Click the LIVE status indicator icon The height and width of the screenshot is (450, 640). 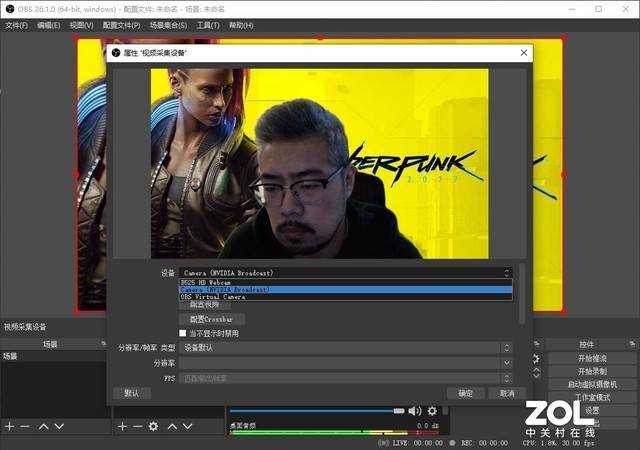[x=383, y=443]
